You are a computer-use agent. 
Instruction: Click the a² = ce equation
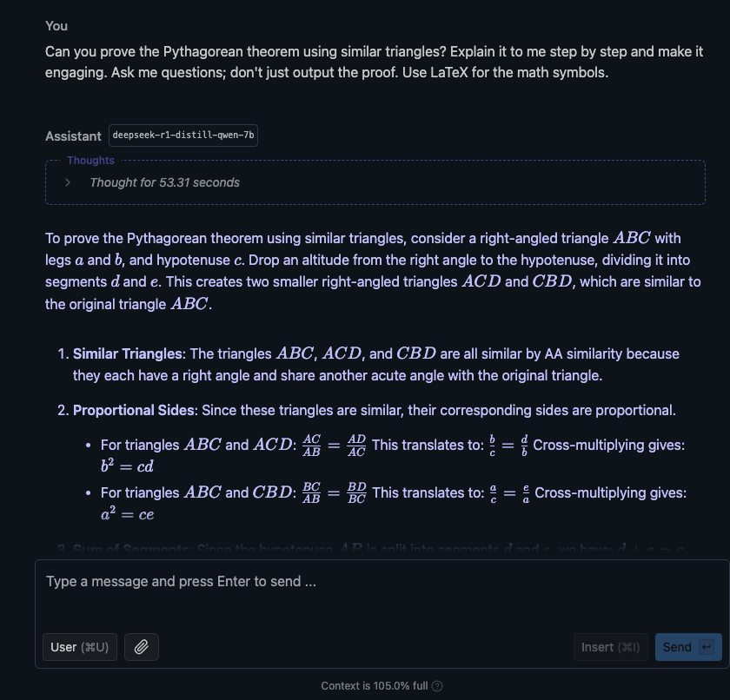click(x=127, y=515)
